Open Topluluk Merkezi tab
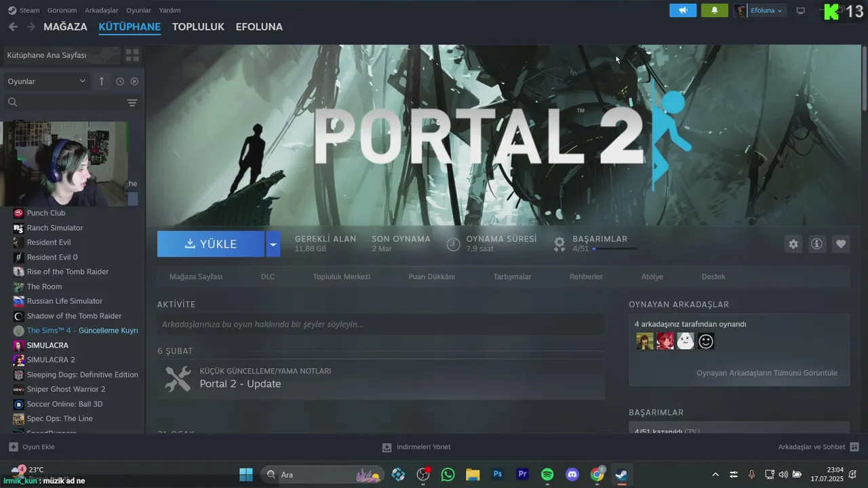 point(341,277)
